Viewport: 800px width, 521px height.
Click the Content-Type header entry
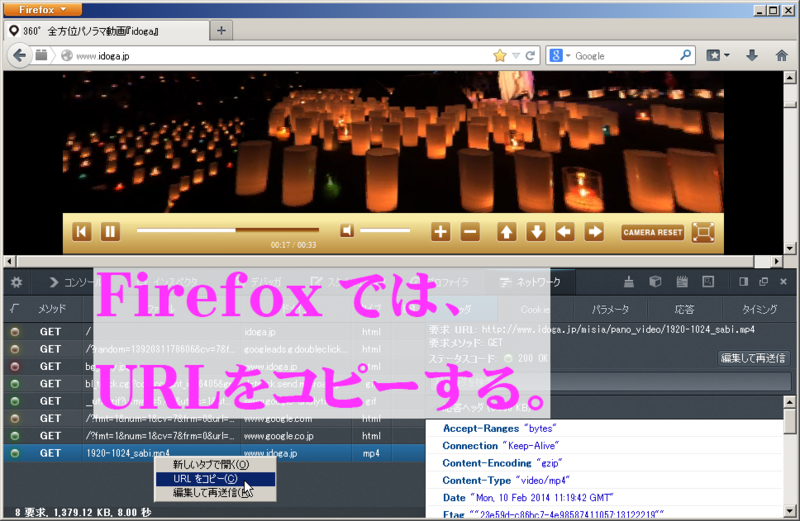click(605, 480)
